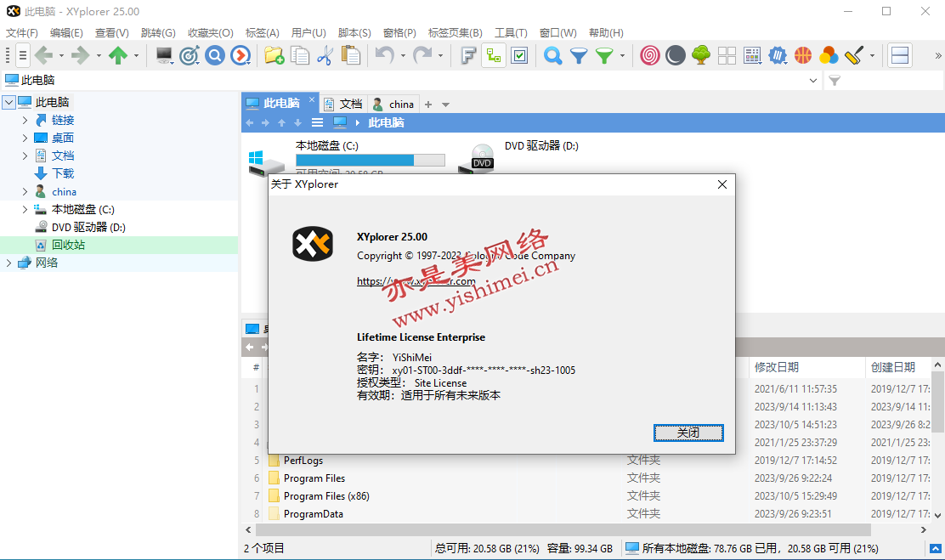Click the blue funnel filter icon

[x=579, y=56]
